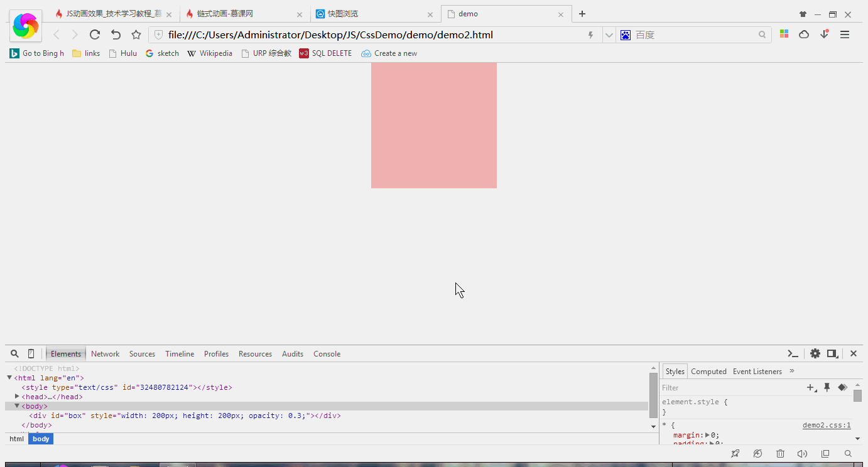868x467 pixels.
Task: Click the body breadcrumb in DevTools
Action: tap(41, 439)
